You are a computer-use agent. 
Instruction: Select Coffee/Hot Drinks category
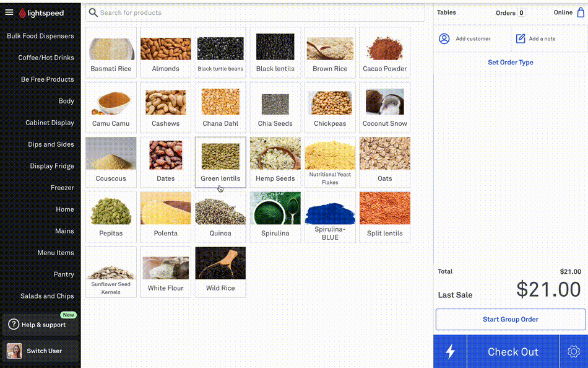[x=46, y=58]
